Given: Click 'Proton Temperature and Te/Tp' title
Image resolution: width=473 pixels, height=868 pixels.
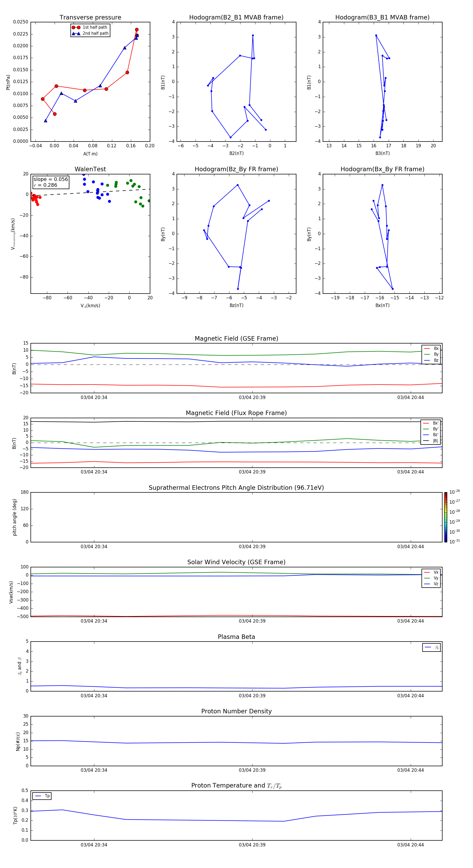Looking at the screenshot, I should point(236,786).
